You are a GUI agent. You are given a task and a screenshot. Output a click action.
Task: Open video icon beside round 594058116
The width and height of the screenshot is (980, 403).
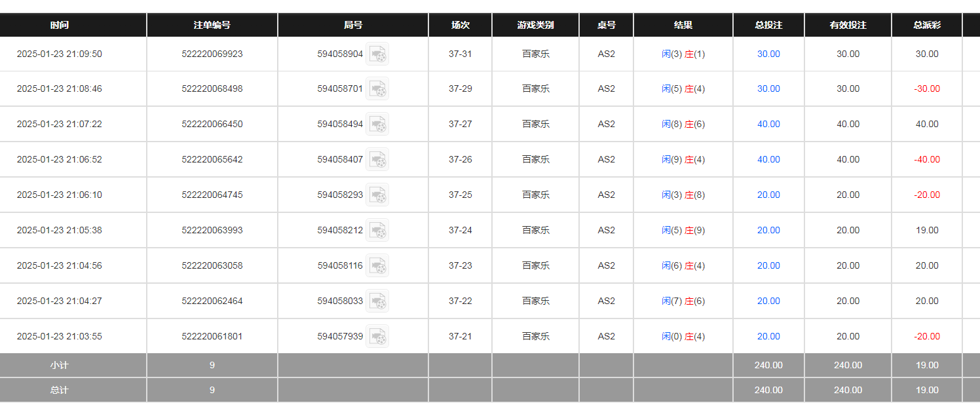click(x=377, y=266)
